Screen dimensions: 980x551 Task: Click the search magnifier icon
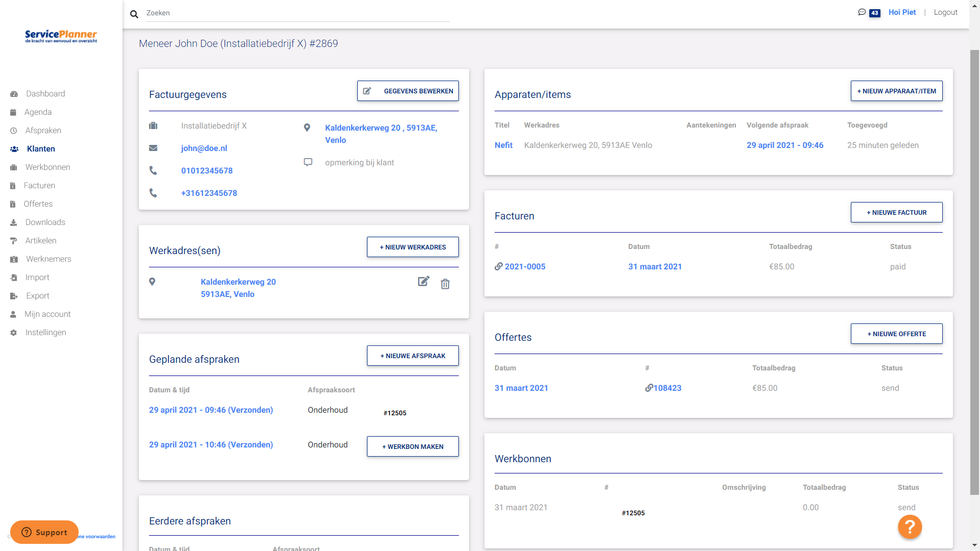(134, 14)
